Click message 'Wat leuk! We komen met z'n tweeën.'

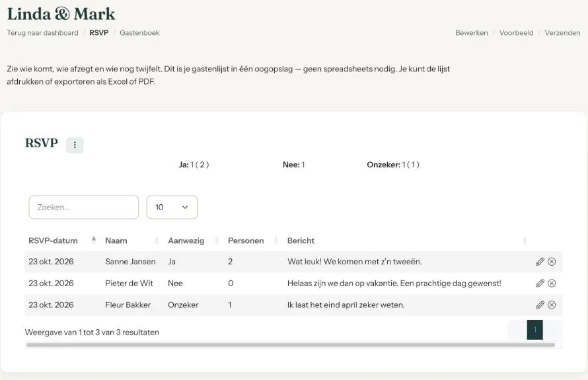354,262
